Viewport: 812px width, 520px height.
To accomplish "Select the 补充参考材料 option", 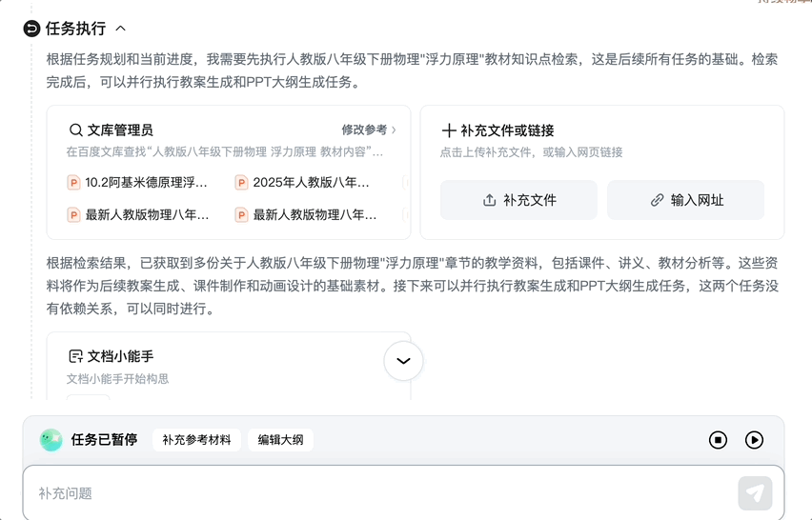I will [x=196, y=440].
